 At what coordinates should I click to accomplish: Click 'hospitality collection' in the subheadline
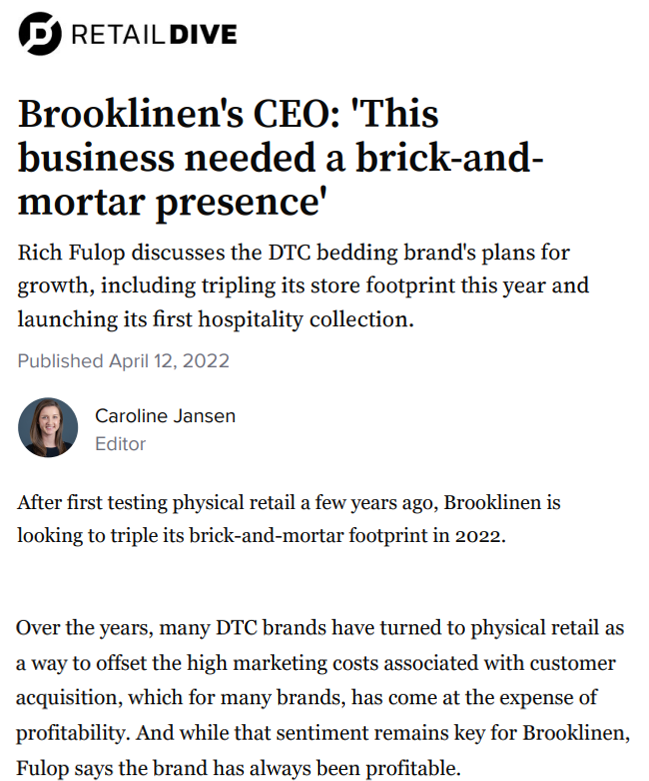tap(303, 319)
